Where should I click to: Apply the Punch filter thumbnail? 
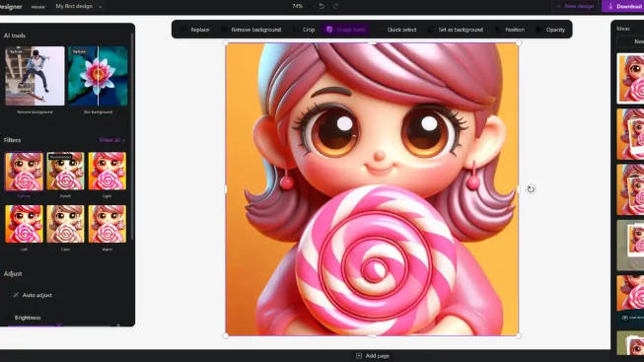(x=65, y=172)
